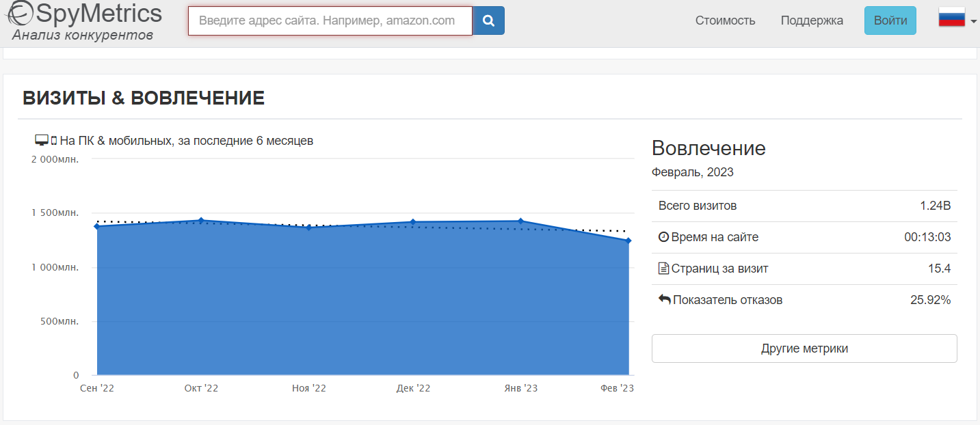Click the Russian flag language icon
Image resolution: width=980 pixels, height=425 pixels.
[951, 18]
